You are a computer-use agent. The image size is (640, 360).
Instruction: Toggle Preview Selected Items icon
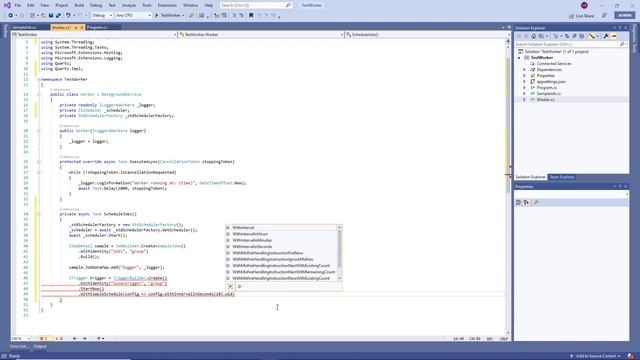click(613, 36)
